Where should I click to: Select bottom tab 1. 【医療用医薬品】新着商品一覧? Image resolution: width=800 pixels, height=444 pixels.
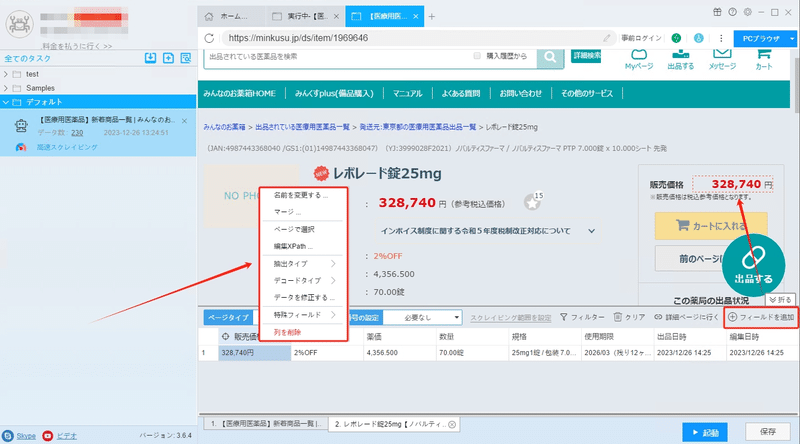pos(265,424)
